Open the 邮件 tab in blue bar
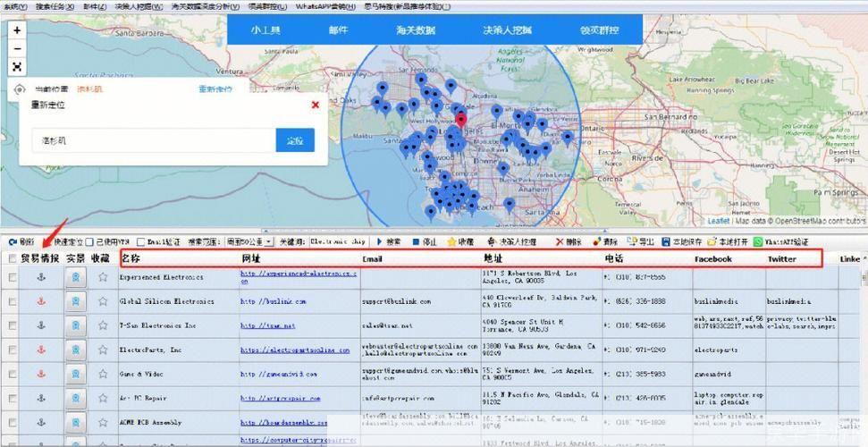 [338, 30]
